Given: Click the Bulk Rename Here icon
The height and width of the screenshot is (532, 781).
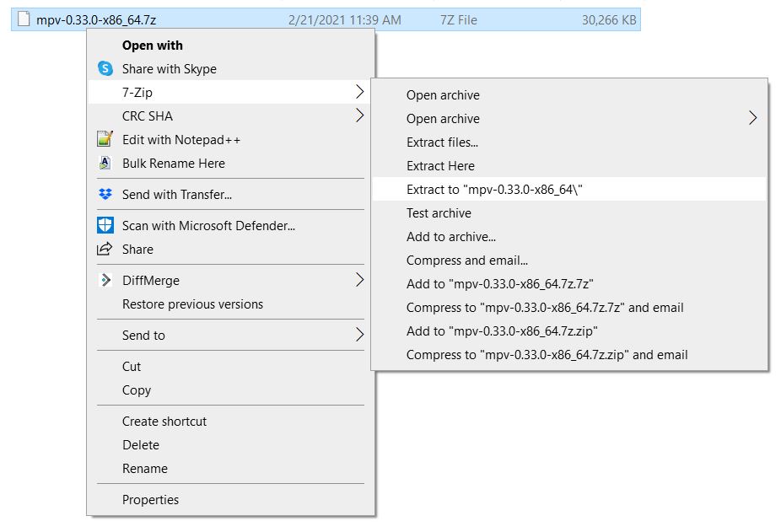Looking at the screenshot, I should 105,163.
